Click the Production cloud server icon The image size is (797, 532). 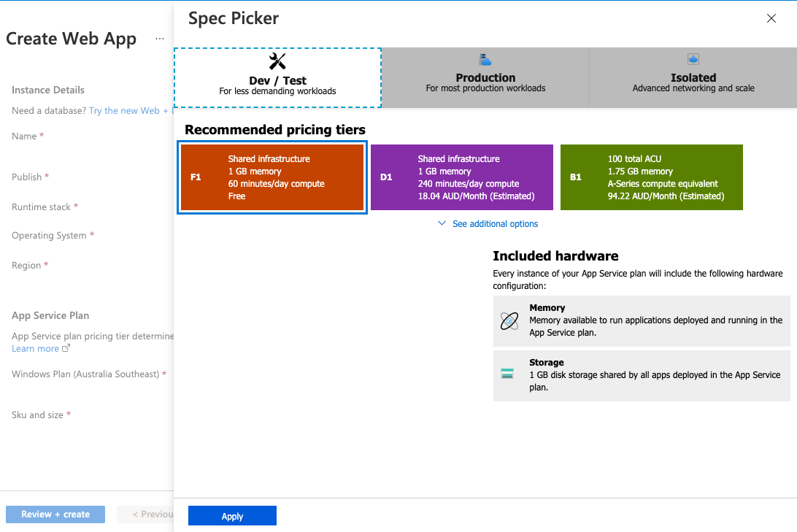point(485,59)
